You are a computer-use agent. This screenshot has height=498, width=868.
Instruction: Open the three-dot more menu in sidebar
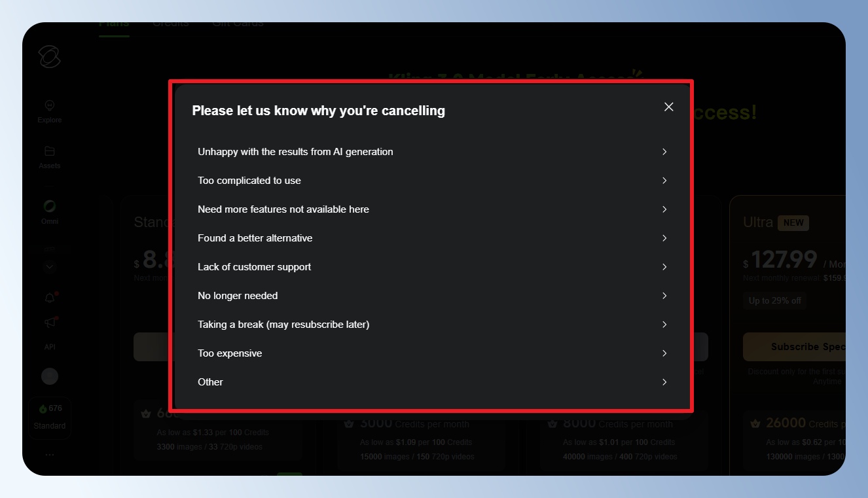pos(50,455)
